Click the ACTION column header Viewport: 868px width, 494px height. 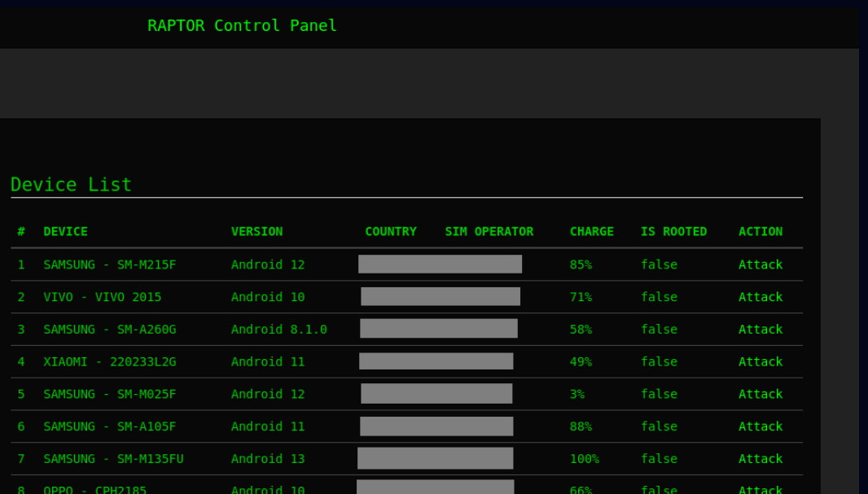[760, 231]
